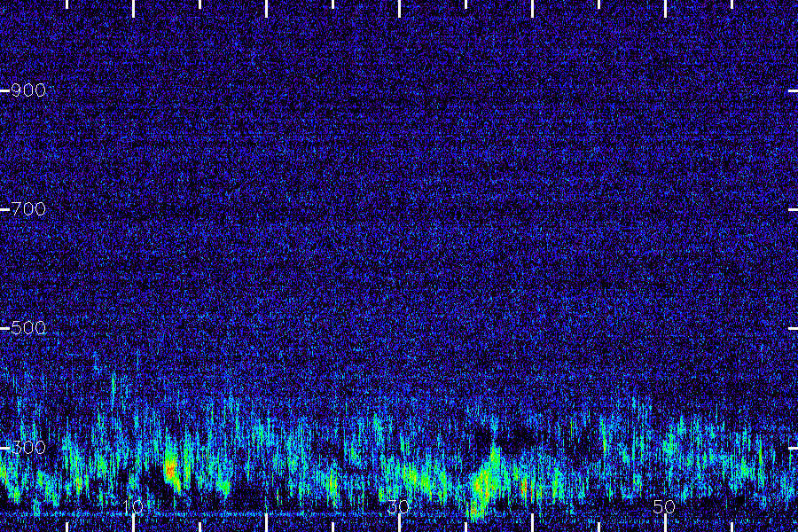This screenshot has width=798, height=532.
Task: Click the 300 frequency axis label
Action: point(28,448)
